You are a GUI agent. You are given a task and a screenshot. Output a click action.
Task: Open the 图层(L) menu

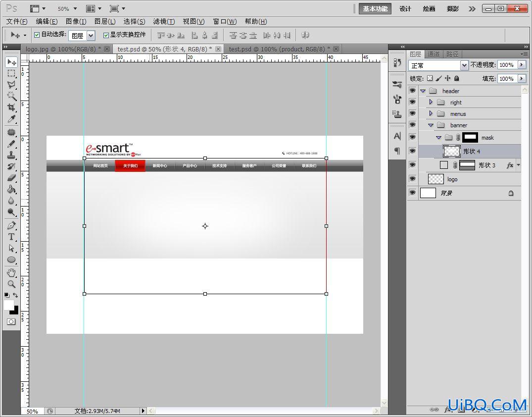[x=105, y=21]
